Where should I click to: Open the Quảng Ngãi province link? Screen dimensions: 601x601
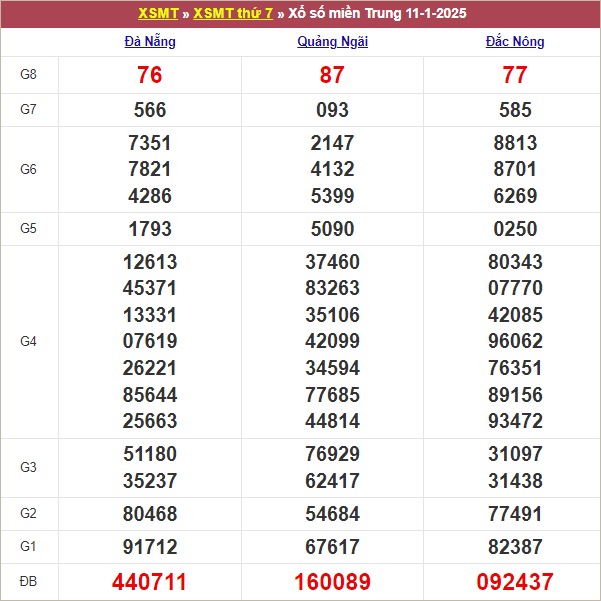point(332,42)
